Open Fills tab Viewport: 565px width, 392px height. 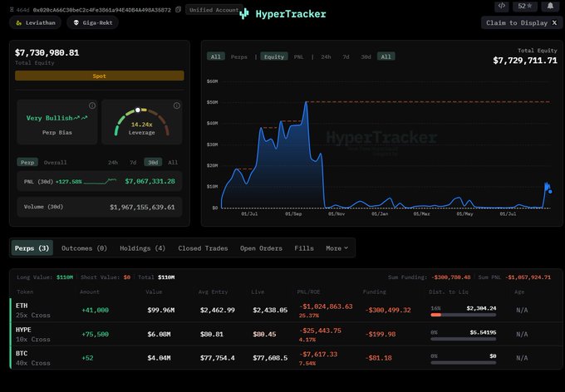click(x=304, y=248)
